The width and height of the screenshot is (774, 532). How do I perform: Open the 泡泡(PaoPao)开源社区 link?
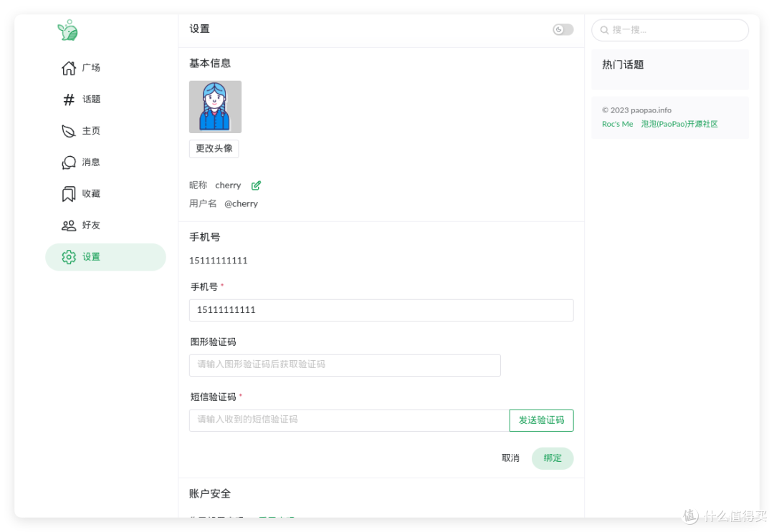[679, 125]
